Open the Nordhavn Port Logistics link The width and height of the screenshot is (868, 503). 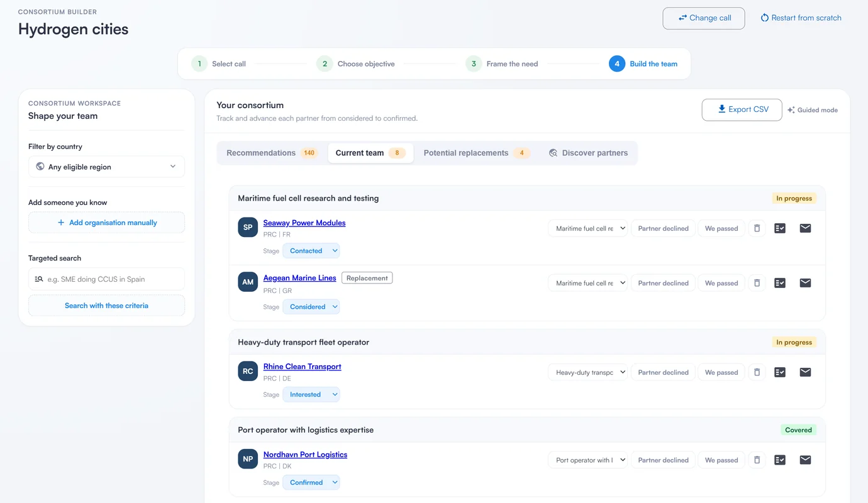tap(305, 455)
